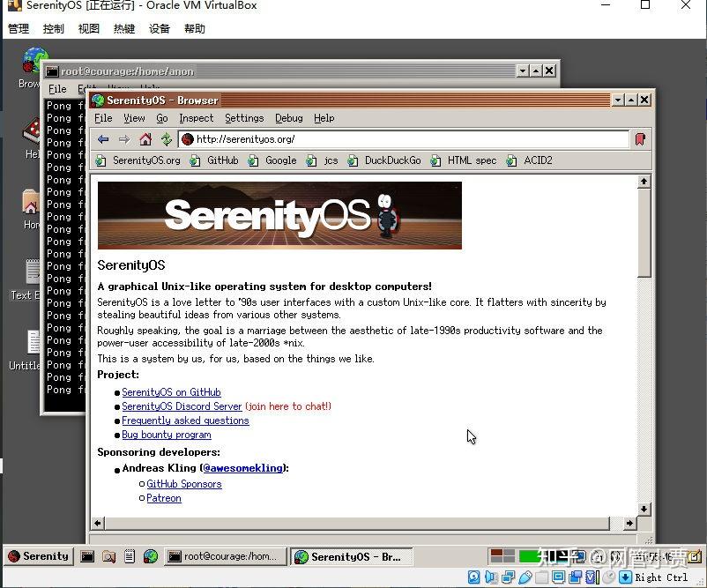
Task: Open the GitHub Sponsors link
Action: (x=184, y=484)
